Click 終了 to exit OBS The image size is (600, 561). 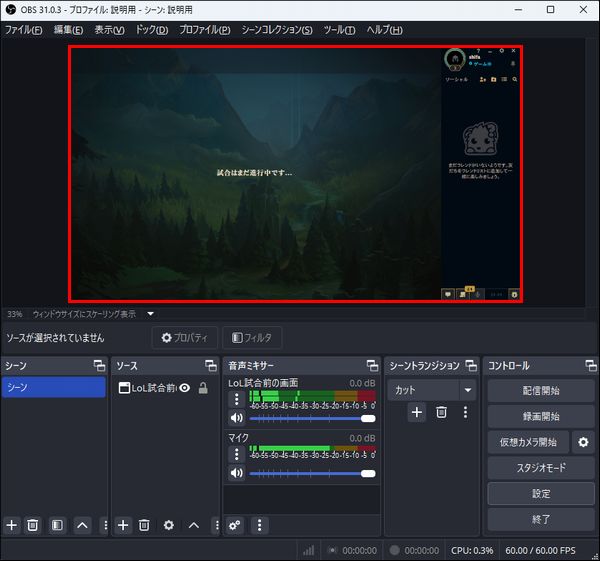[541, 519]
